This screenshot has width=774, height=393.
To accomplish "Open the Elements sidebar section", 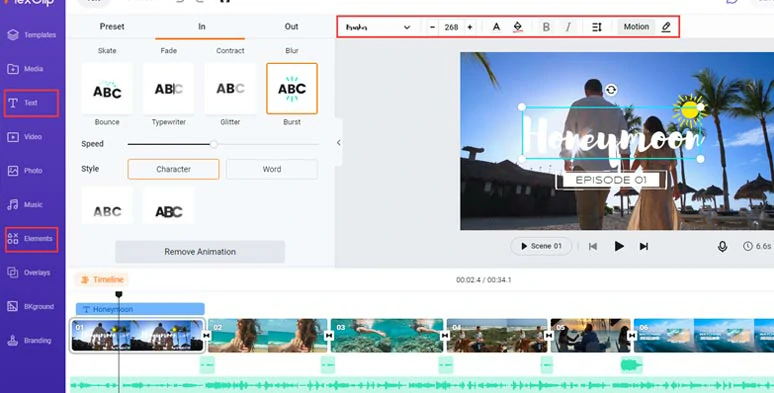I will pyautogui.click(x=32, y=239).
